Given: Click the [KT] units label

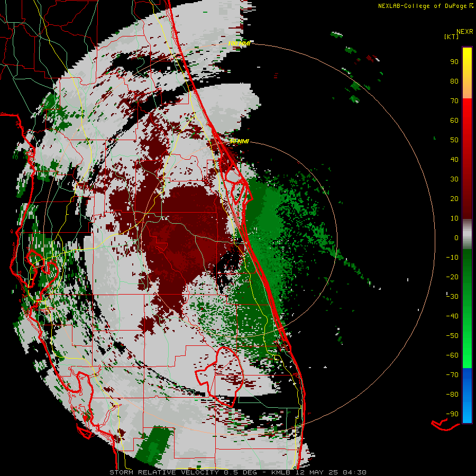Looking at the screenshot, I should click(x=452, y=36).
